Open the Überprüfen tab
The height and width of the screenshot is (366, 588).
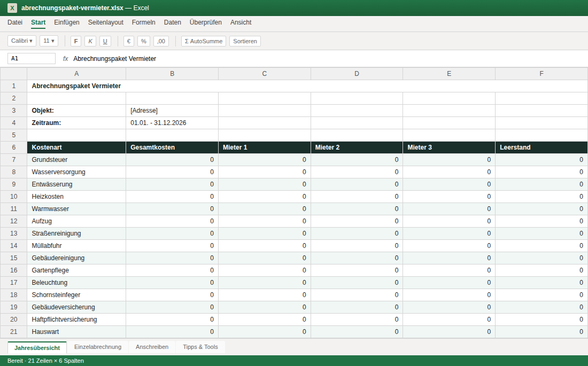[205, 22]
